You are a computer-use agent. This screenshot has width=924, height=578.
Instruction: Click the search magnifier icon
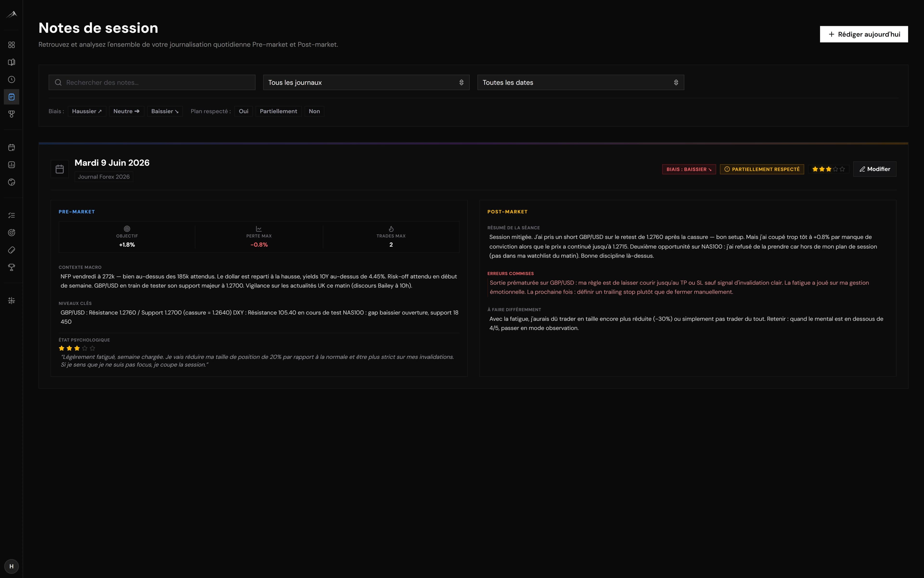click(x=58, y=82)
